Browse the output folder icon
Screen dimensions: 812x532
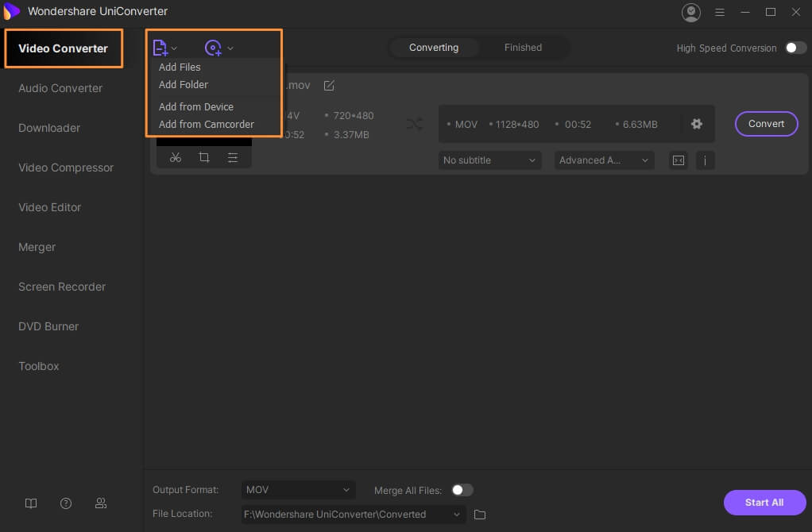pyautogui.click(x=480, y=515)
